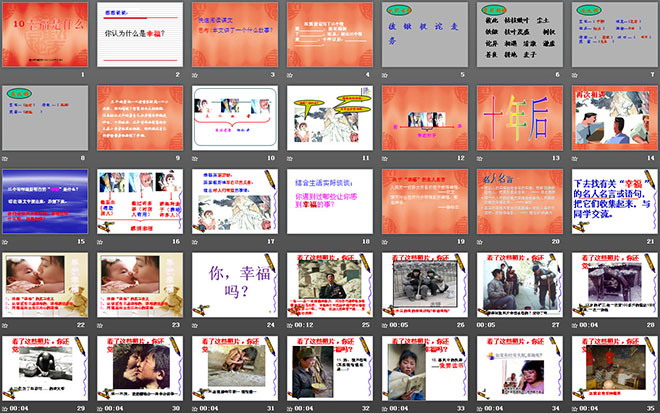Click the animation star under slide 8
This screenshot has height=413, width=660.
pos(5,159)
